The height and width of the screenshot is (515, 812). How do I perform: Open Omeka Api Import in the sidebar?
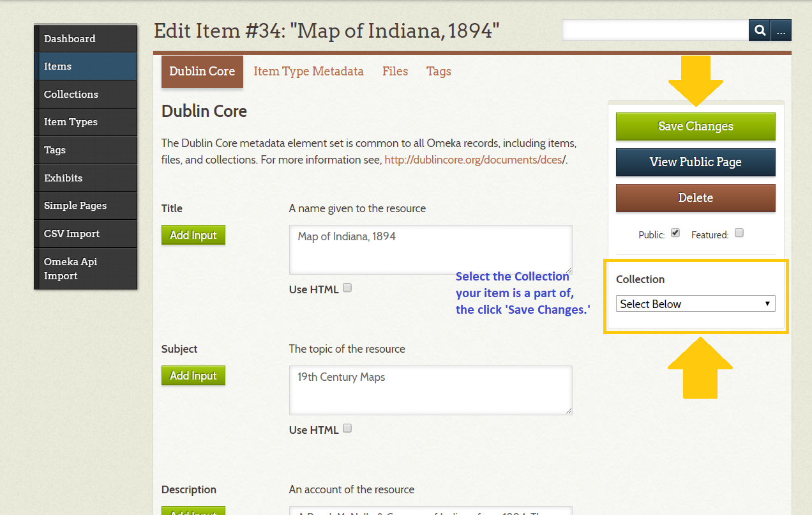86,268
